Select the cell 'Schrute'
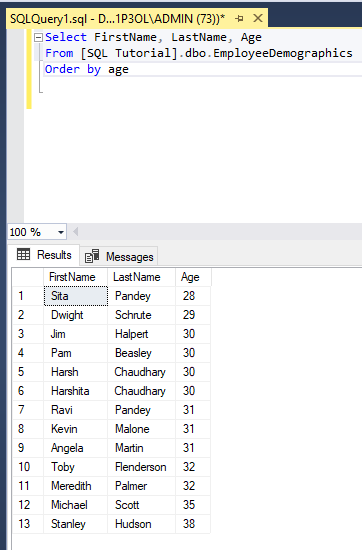 [x=141, y=315]
